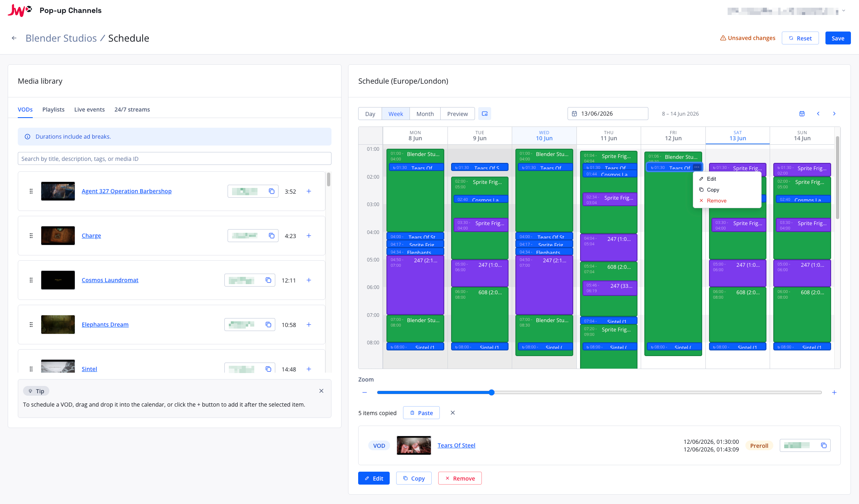
Task: Add Sintel with plus icon
Action: (309, 369)
